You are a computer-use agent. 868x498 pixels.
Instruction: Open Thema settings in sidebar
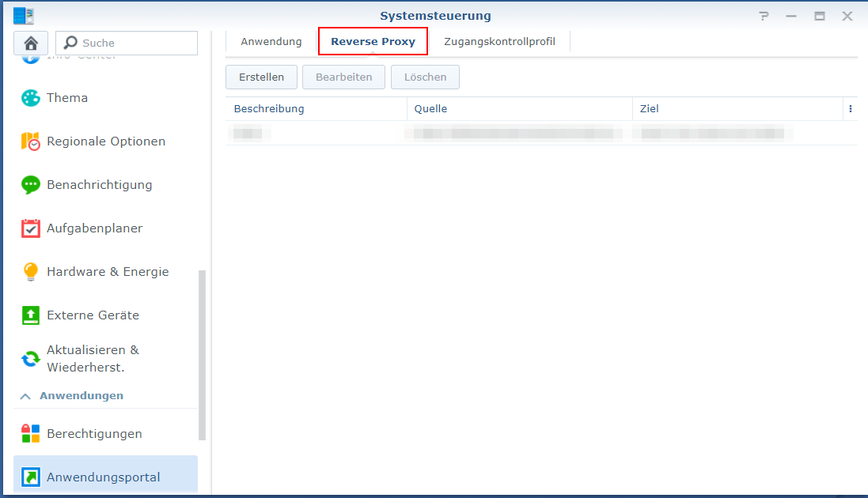[67, 97]
